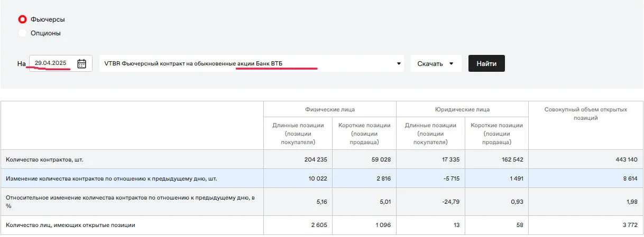Image resolution: width=644 pixels, height=237 pixels.
Task: Select the Количество контрактов row label
Action: 44,159
